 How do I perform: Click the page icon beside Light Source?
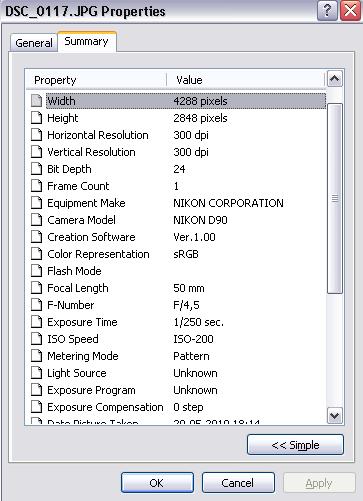click(37, 373)
